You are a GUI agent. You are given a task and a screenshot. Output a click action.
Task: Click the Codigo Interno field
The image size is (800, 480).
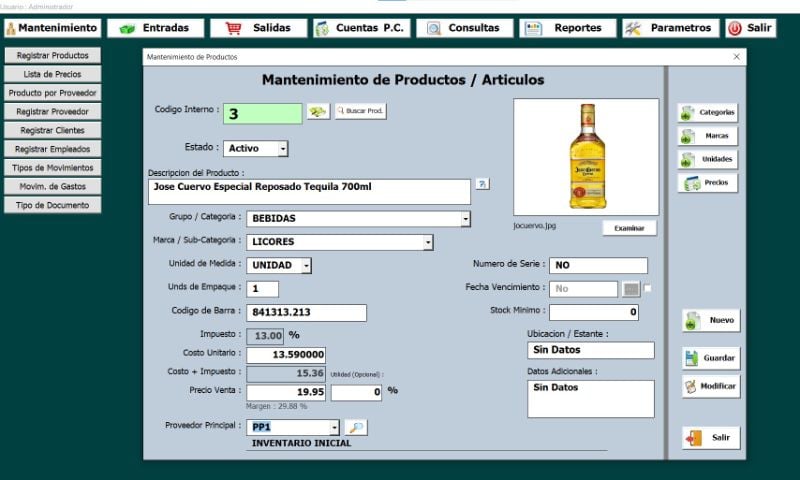pos(263,113)
